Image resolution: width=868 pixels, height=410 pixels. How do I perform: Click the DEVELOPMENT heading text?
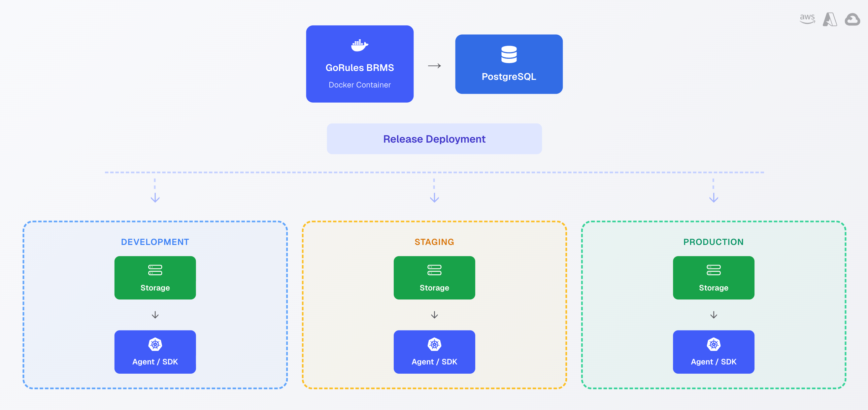(155, 242)
